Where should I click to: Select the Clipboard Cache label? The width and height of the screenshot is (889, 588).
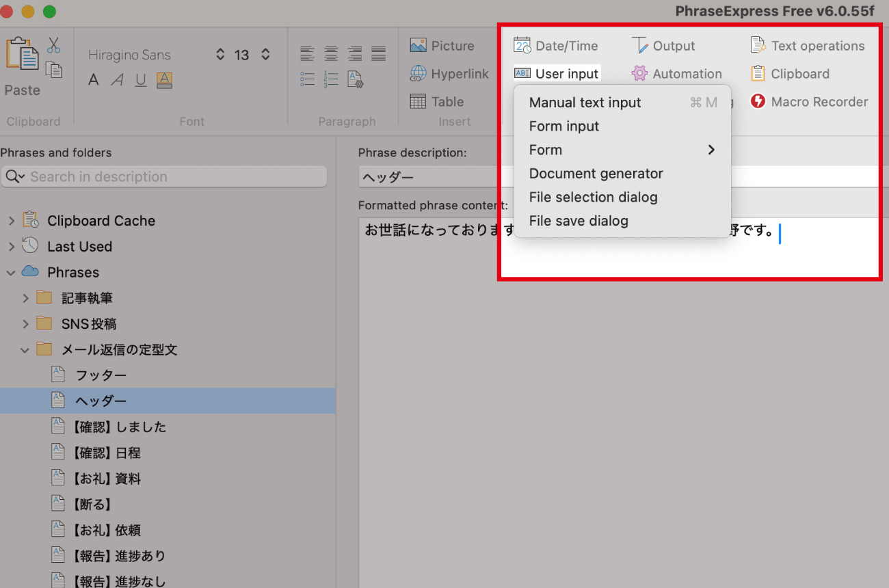101,221
